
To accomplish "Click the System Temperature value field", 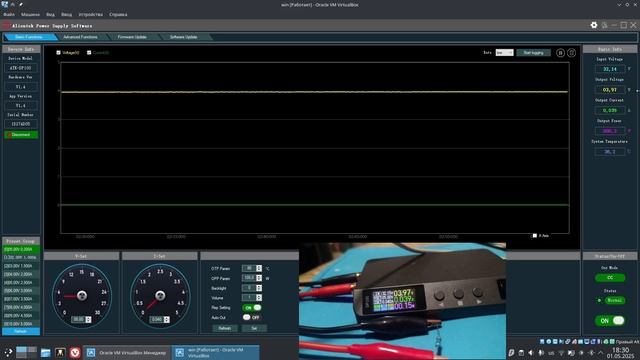I will click(x=610, y=151).
